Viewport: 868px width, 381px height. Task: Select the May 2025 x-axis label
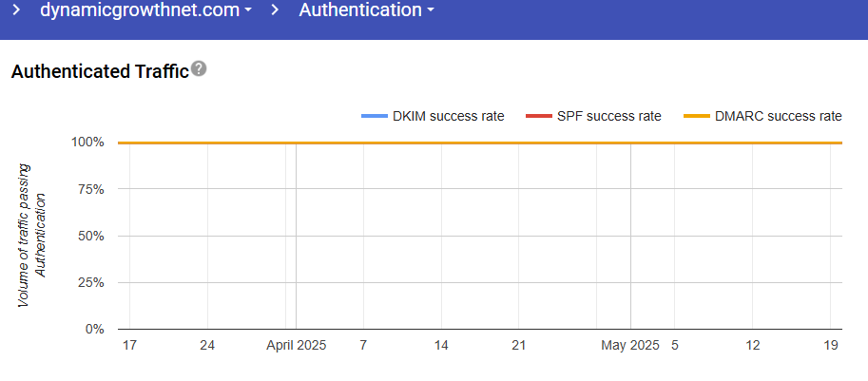pyautogui.click(x=629, y=346)
